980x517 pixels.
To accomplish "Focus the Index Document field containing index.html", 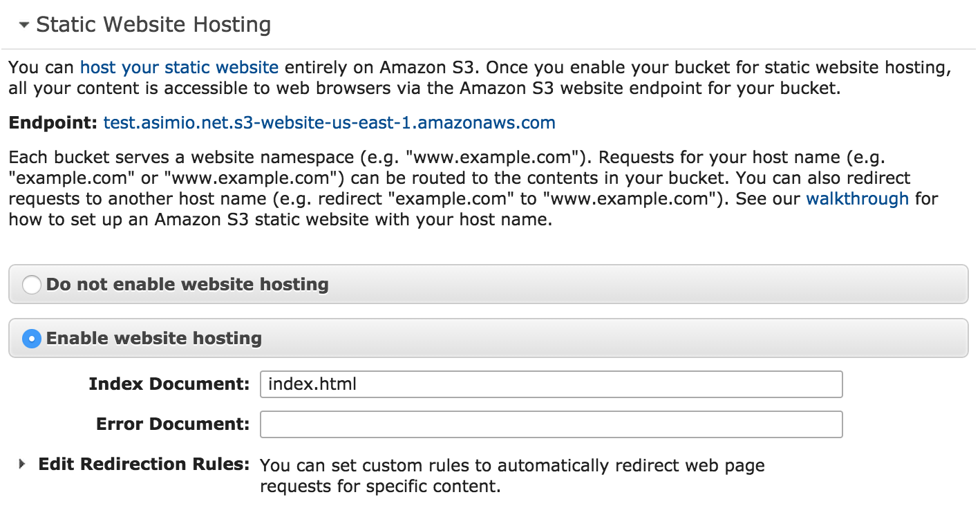I will (552, 384).
